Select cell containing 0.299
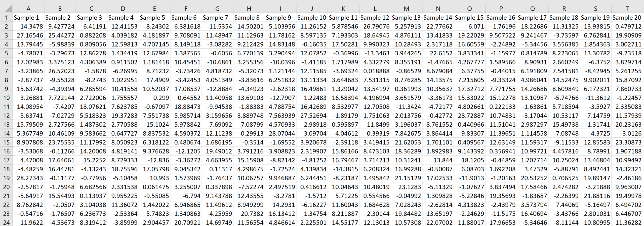 point(154,98)
